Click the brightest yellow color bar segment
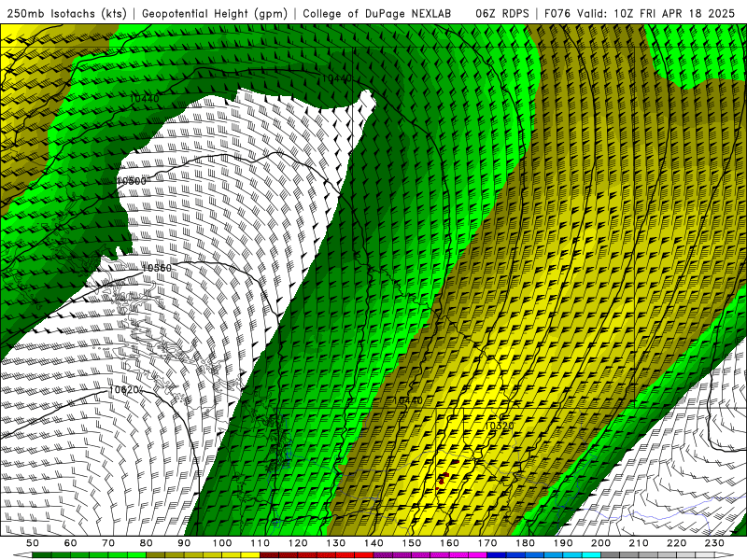 click(250, 555)
